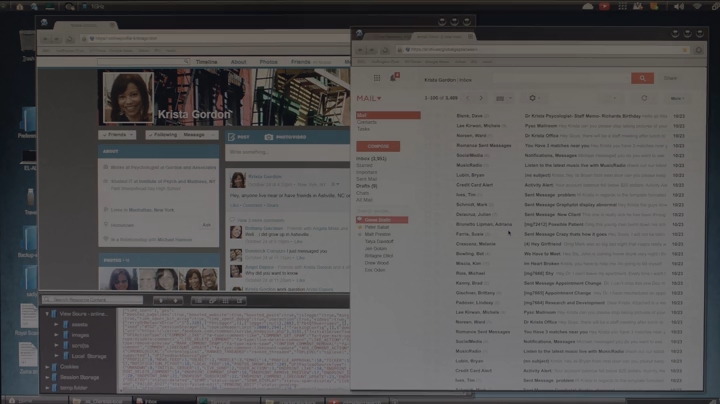Click the bookmark star in mail address bar
This screenshot has height=404, width=720.
(x=685, y=50)
